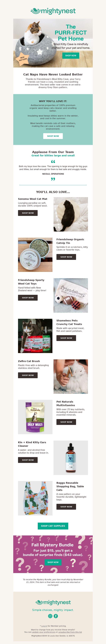Shop the Sonoma Wool Cat Mat
The height and width of the screenshot is (644, 106).
click(x=28, y=213)
